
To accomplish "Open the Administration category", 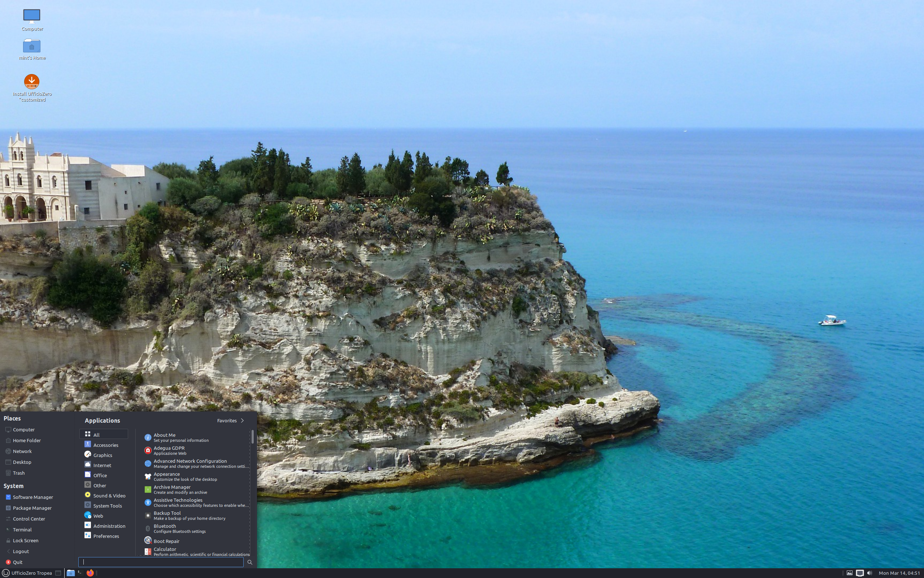I will 104,526.
